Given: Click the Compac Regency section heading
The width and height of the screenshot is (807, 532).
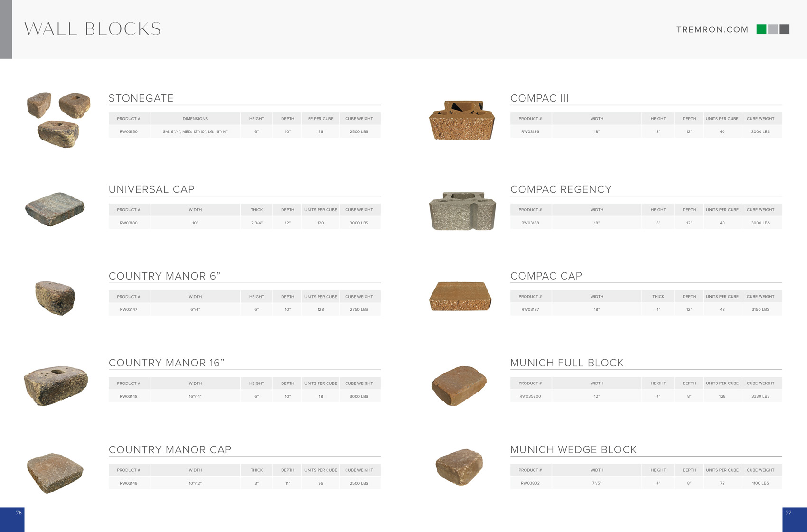Looking at the screenshot, I should pyautogui.click(x=561, y=189).
